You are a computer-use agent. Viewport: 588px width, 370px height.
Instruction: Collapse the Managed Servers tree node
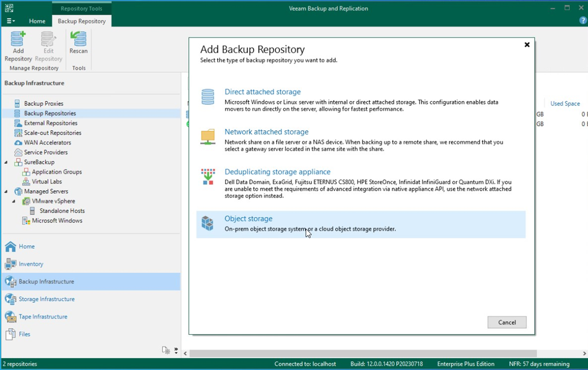[x=6, y=191]
